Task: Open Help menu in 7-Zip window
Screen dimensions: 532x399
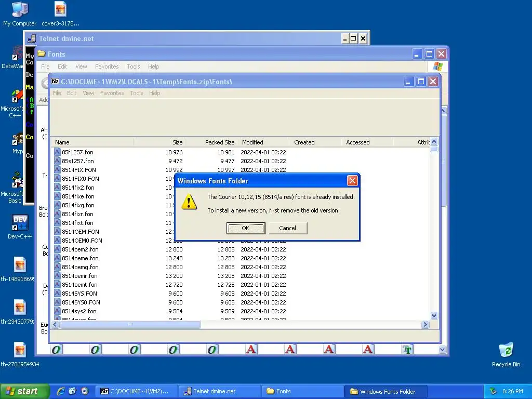Action: click(154, 93)
